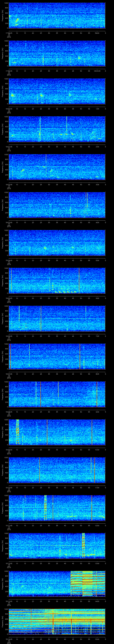Select the 18:10:05 start time label
Image resolution: width=114 pixels, height=644 pixels.
pyautogui.click(x=9, y=487)
